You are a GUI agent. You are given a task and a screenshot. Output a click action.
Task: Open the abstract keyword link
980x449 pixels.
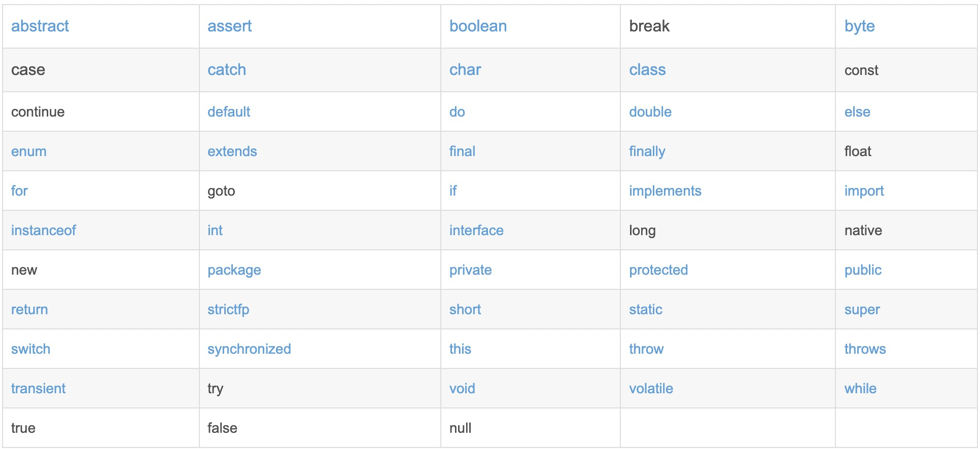click(x=40, y=26)
